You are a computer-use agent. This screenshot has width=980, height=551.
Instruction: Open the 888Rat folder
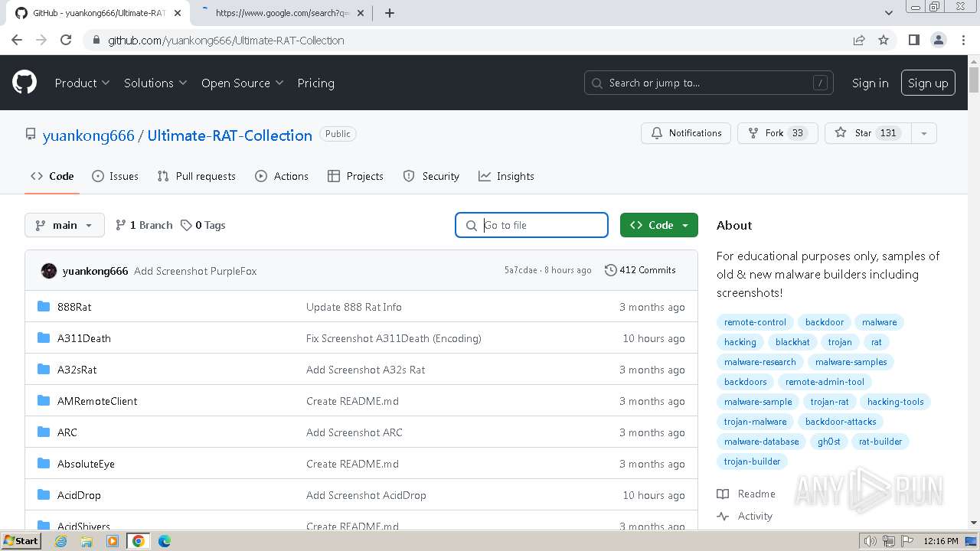pyautogui.click(x=74, y=307)
